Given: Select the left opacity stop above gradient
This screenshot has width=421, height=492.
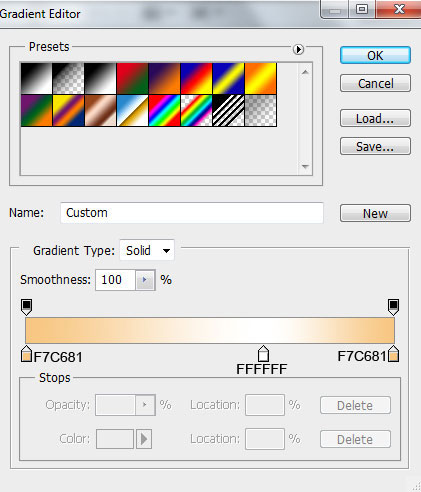Looking at the screenshot, I should coord(26,307).
